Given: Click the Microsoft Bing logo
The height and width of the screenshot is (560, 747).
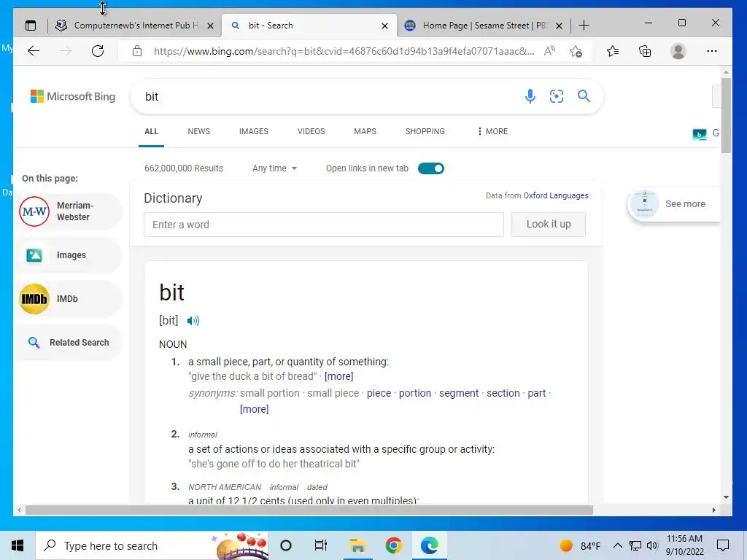Looking at the screenshot, I should point(73,96).
